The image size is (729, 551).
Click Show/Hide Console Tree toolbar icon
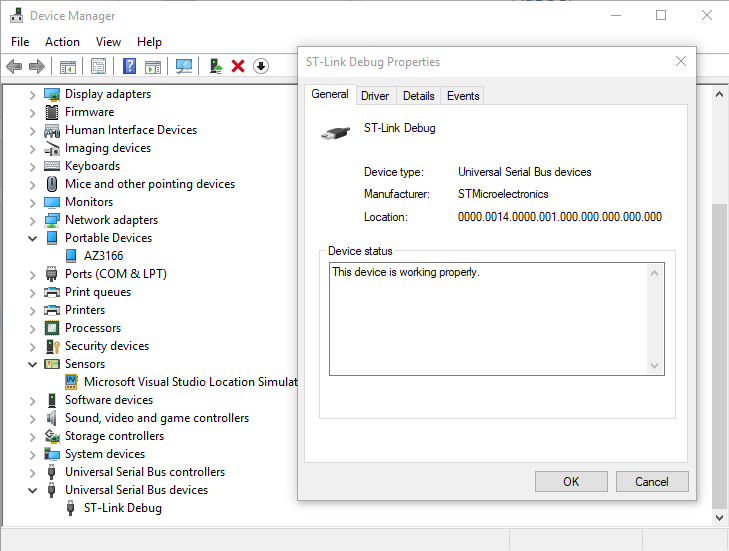click(68, 66)
